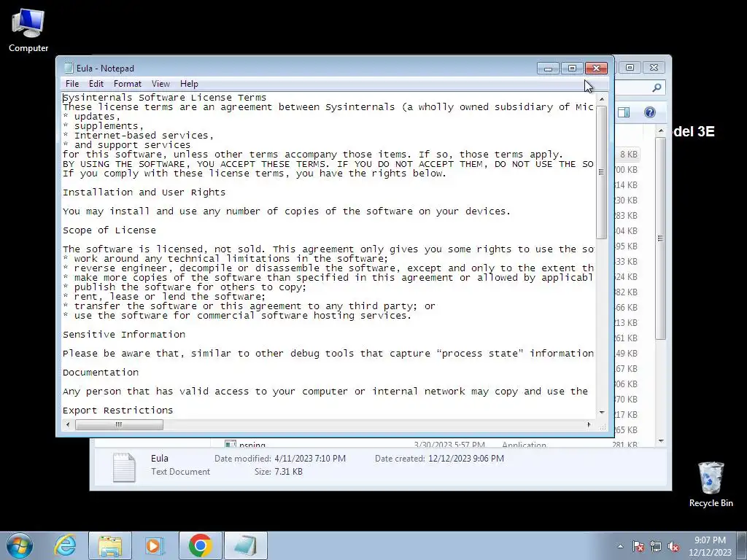
Task: Open the Edit menu in Notepad
Action: click(96, 84)
